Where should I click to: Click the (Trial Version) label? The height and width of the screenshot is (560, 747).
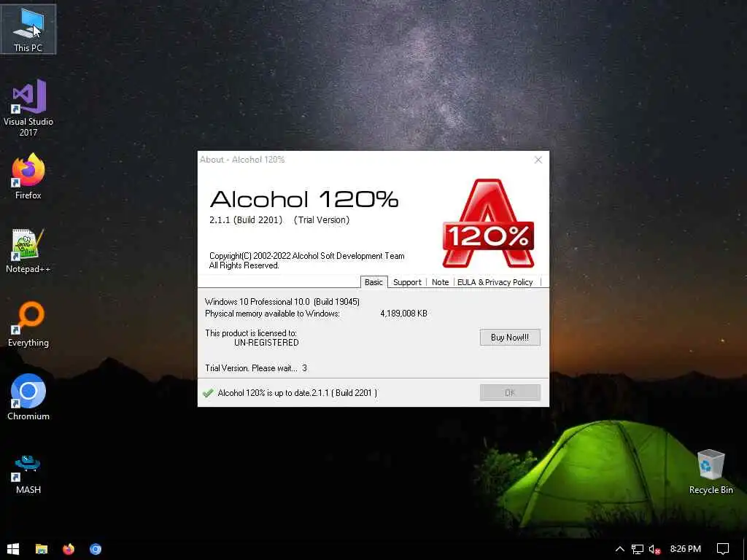322,220
